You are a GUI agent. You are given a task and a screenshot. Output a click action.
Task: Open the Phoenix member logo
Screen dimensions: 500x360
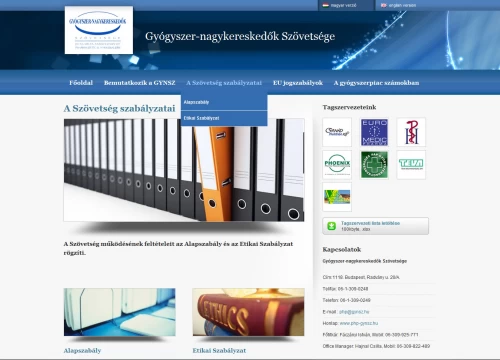pos(337,165)
